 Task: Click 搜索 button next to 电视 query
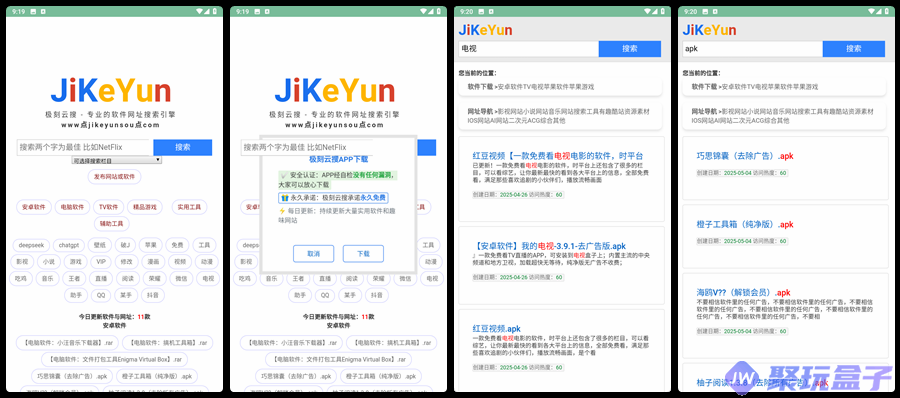click(630, 49)
